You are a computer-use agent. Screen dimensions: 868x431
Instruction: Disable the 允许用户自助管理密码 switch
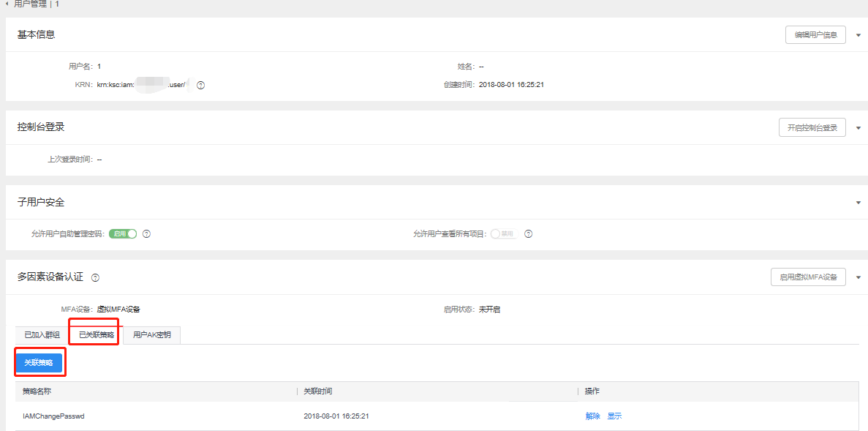pyautogui.click(x=123, y=234)
